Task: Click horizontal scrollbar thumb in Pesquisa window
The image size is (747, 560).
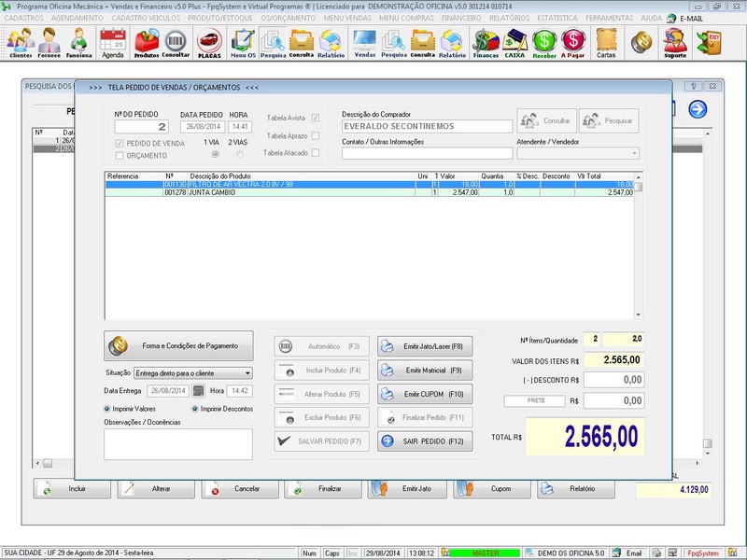Action: point(48,463)
